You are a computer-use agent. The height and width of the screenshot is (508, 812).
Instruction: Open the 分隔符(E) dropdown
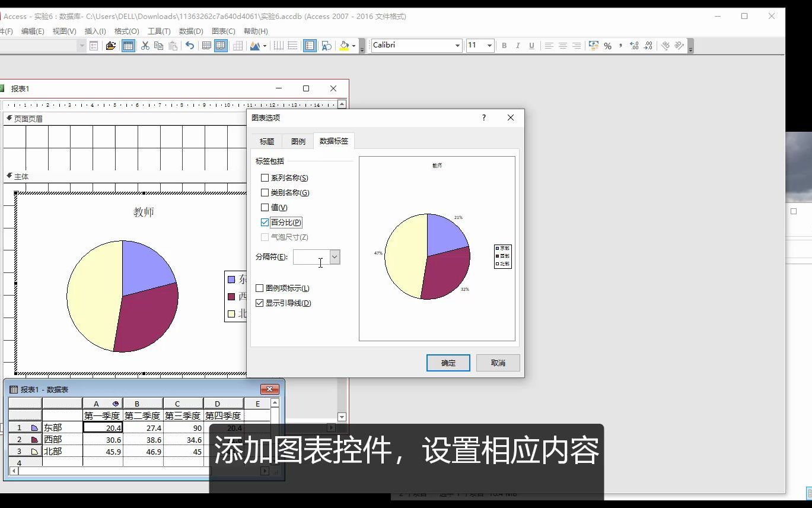[x=335, y=257]
